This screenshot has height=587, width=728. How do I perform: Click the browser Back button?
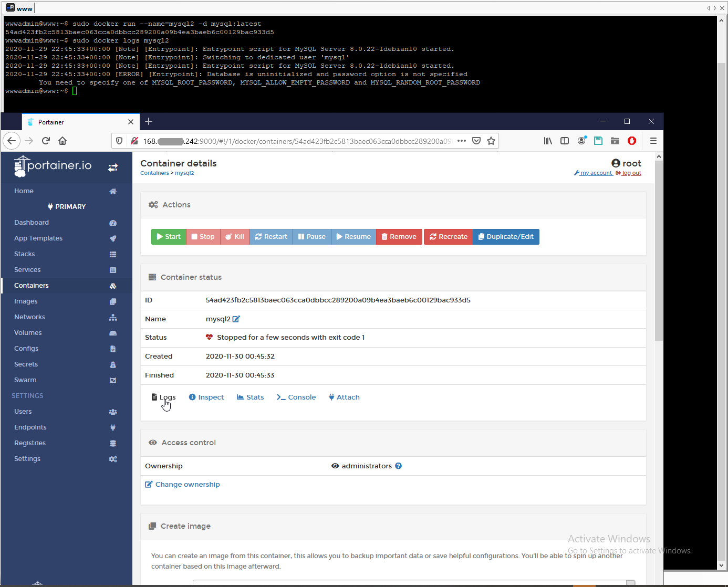tap(12, 141)
